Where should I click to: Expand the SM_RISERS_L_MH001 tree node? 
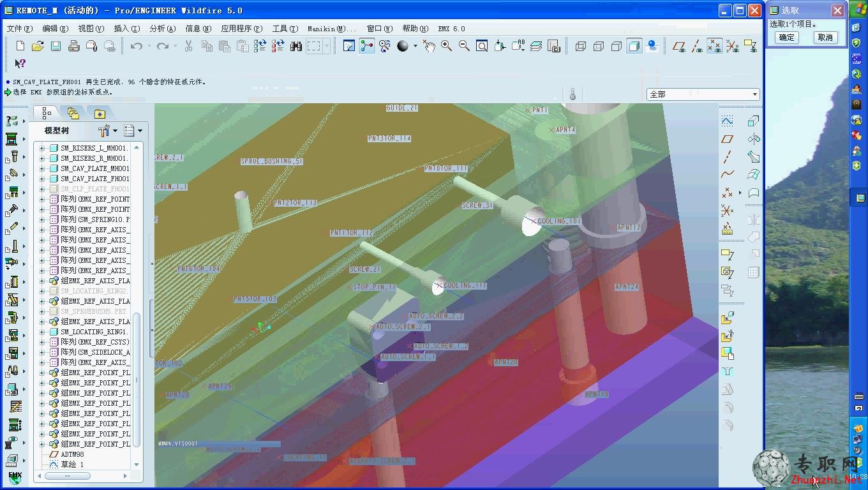42,148
